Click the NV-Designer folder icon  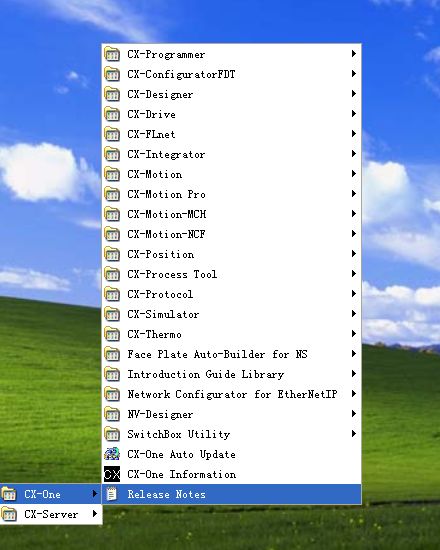tap(112, 414)
